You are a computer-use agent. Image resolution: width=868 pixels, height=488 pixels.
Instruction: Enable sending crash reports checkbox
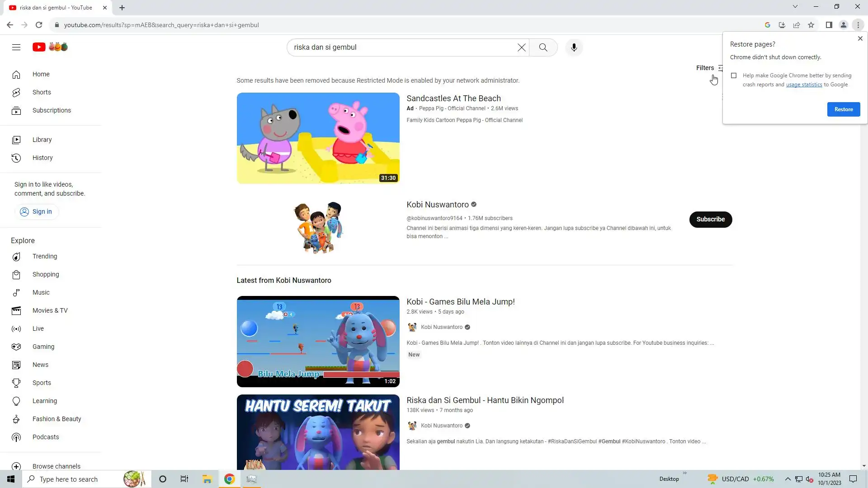(x=734, y=75)
